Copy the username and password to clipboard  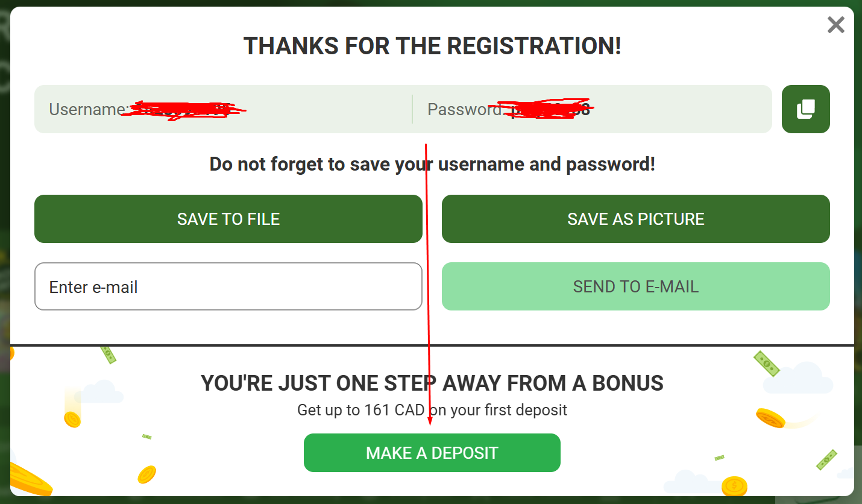[x=805, y=109]
